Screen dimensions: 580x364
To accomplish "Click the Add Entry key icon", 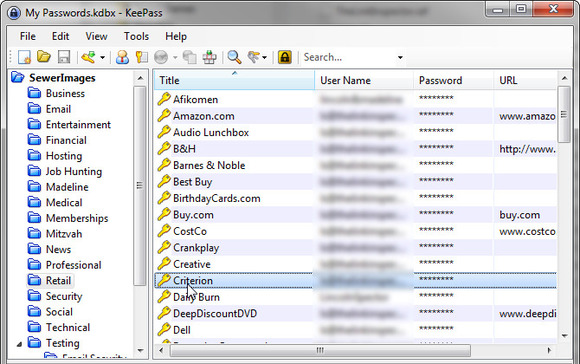I will click(x=88, y=57).
